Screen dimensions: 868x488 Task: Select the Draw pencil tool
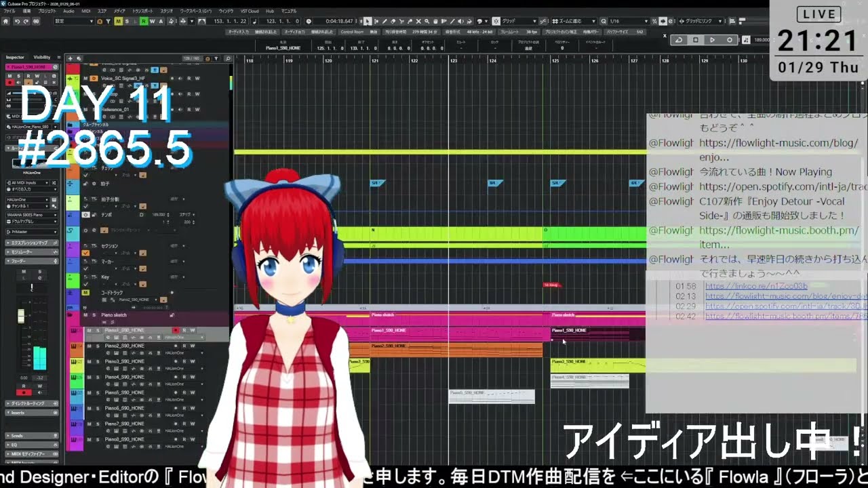(x=384, y=21)
